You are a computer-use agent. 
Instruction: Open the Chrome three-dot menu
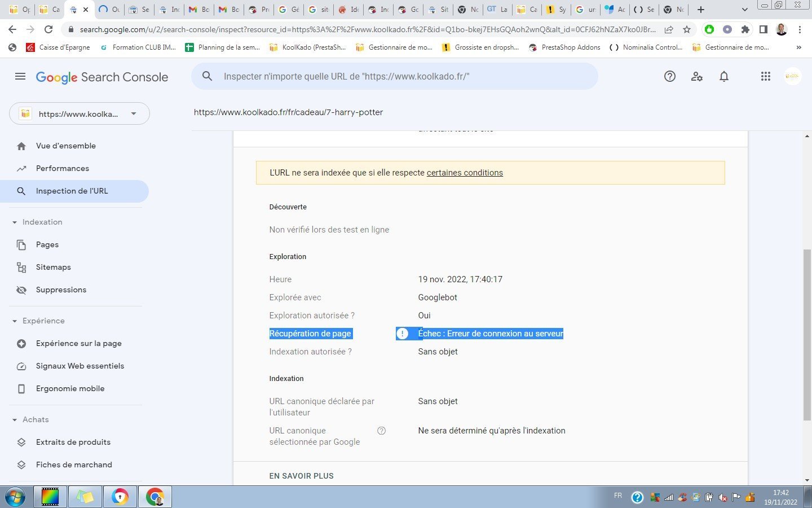pyautogui.click(x=800, y=29)
